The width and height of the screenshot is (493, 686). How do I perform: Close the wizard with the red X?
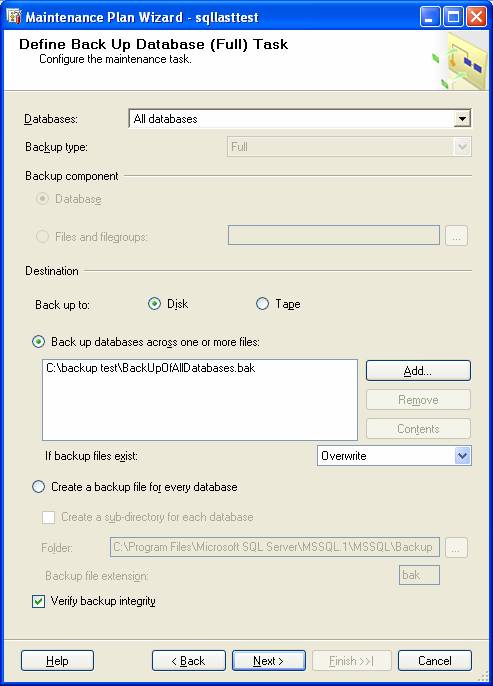coord(476,17)
